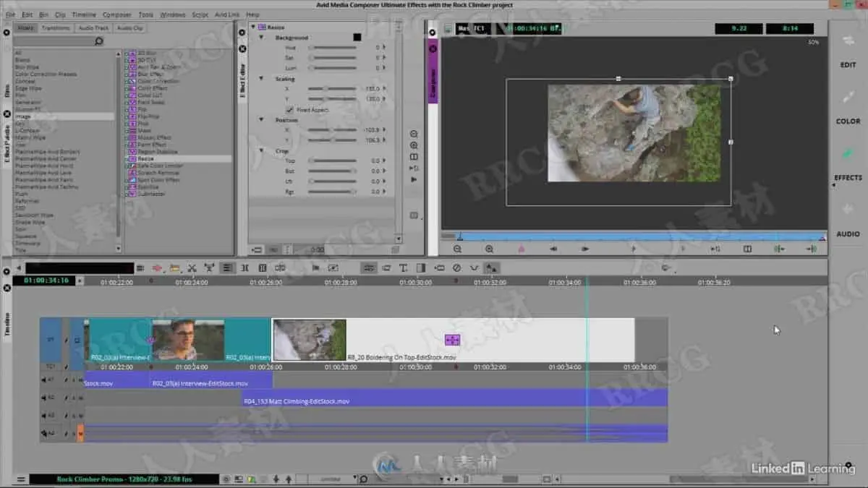Toggle the Fixed Aspect checkbox
Screen dimensions: 868x488
289,109
